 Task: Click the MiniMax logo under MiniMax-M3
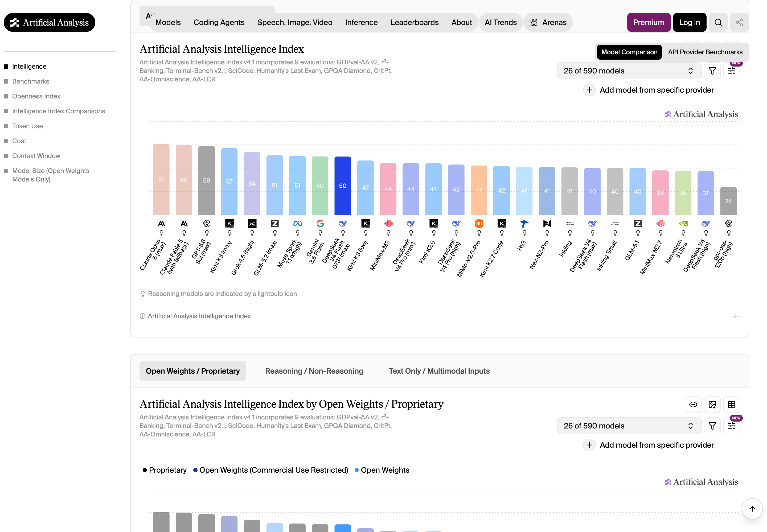click(388, 224)
